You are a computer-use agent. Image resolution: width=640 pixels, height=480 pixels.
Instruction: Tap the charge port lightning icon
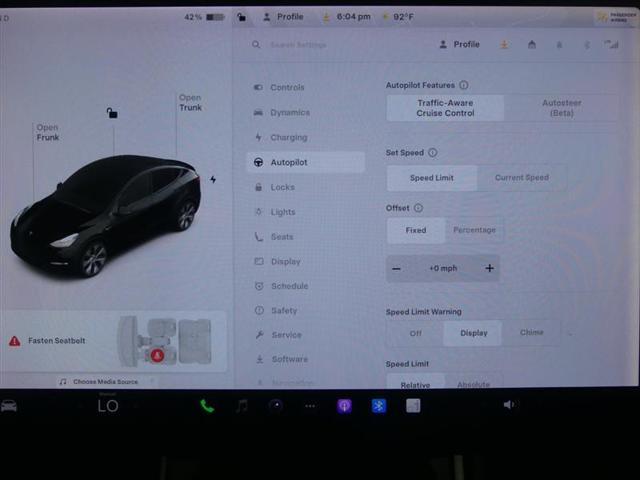[213, 179]
